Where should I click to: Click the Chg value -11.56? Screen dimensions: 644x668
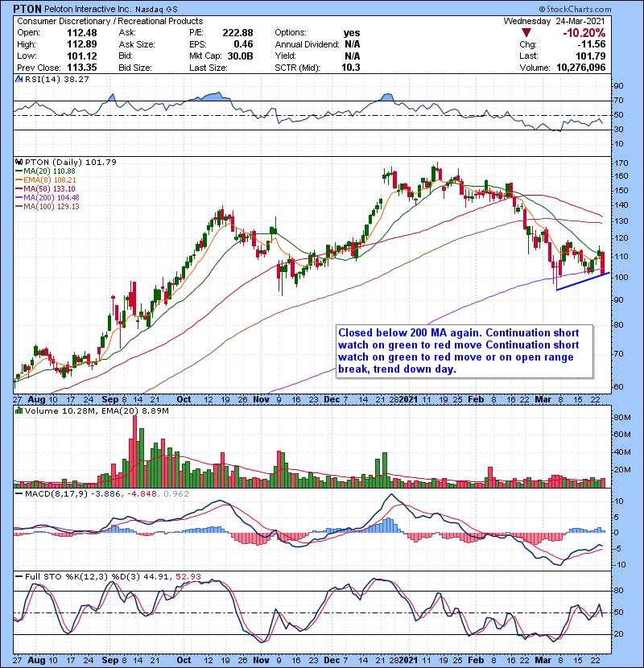click(x=592, y=44)
